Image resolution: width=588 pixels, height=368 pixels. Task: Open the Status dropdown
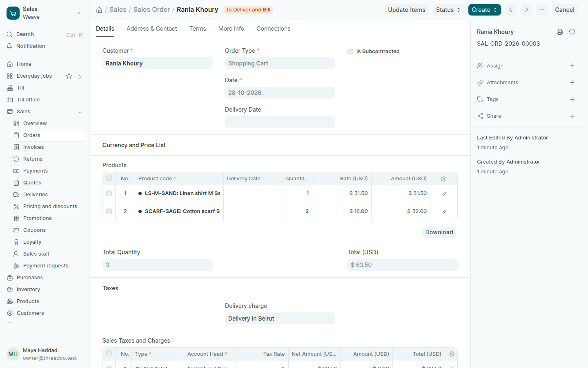tap(448, 10)
